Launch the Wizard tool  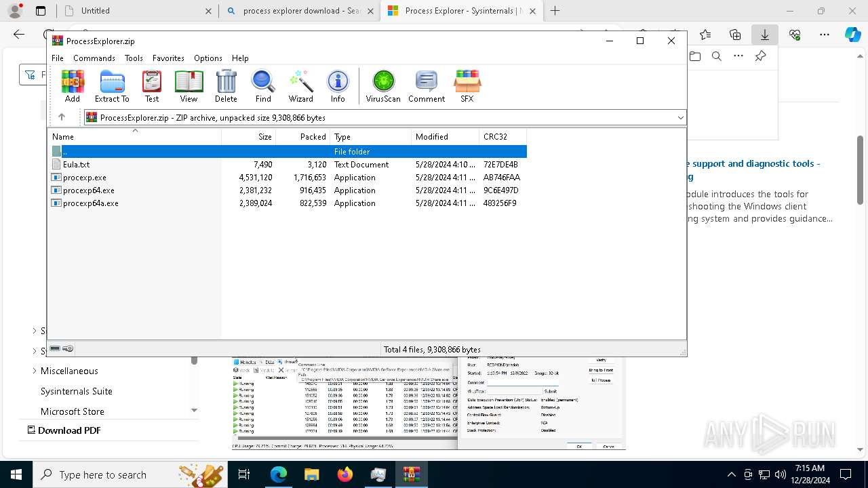tap(300, 87)
